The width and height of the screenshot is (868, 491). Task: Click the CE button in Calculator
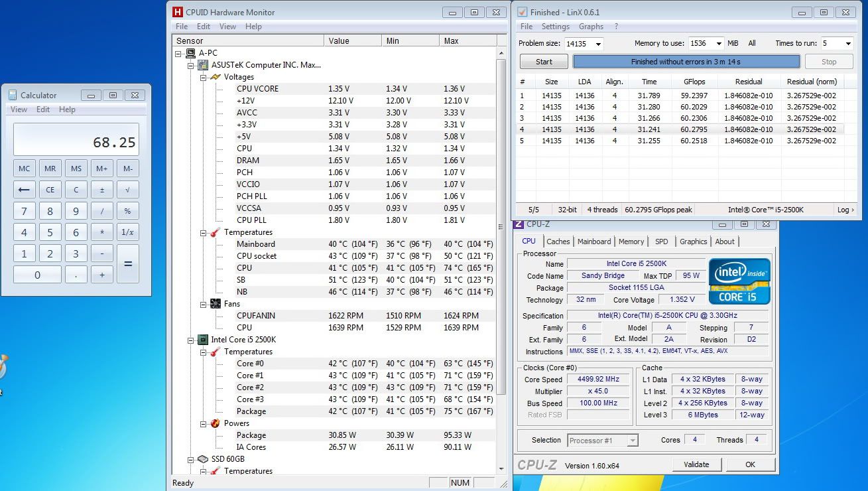pyautogui.click(x=50, y=190)
